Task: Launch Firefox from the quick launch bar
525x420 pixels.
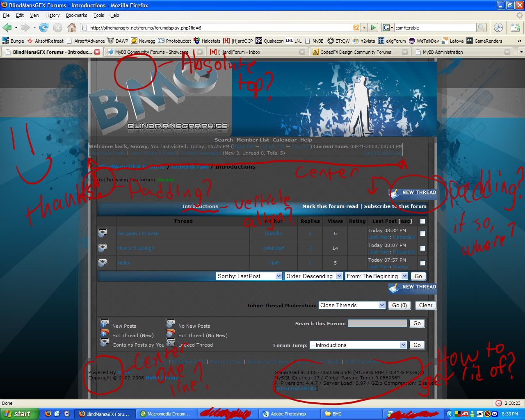Action: [48, 414]
